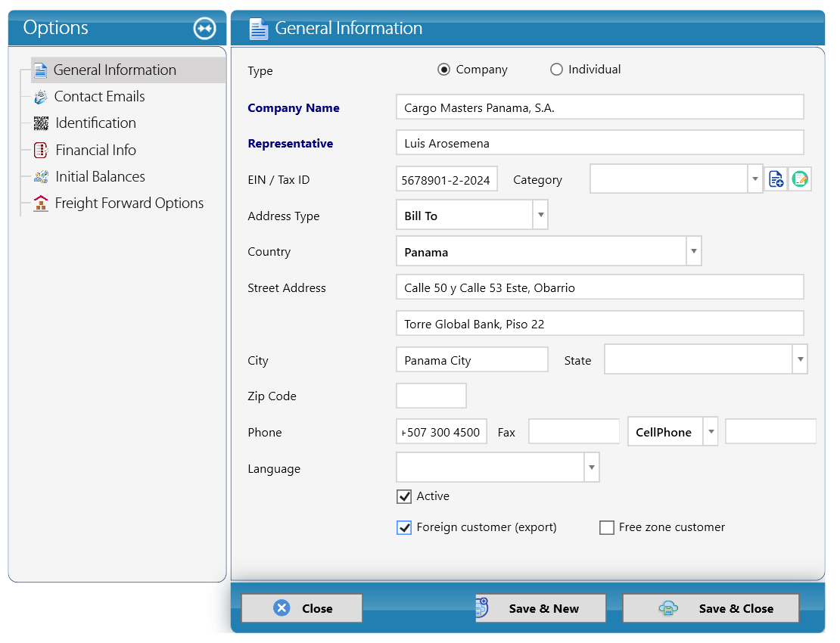840x643 pixels.
Task: Click the Save & New button
Action: [540, 608]
